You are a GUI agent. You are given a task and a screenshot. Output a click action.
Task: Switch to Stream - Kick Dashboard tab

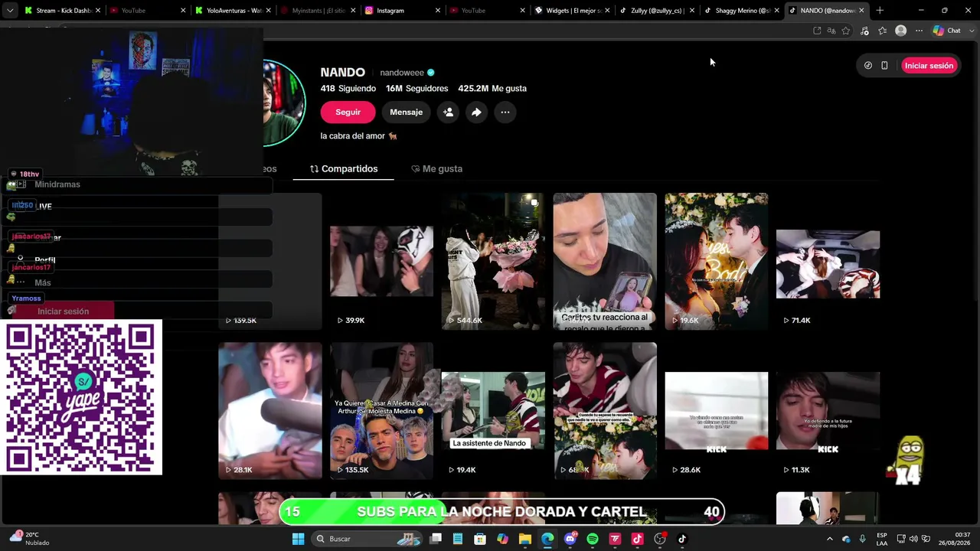click(x=64, y=11)
